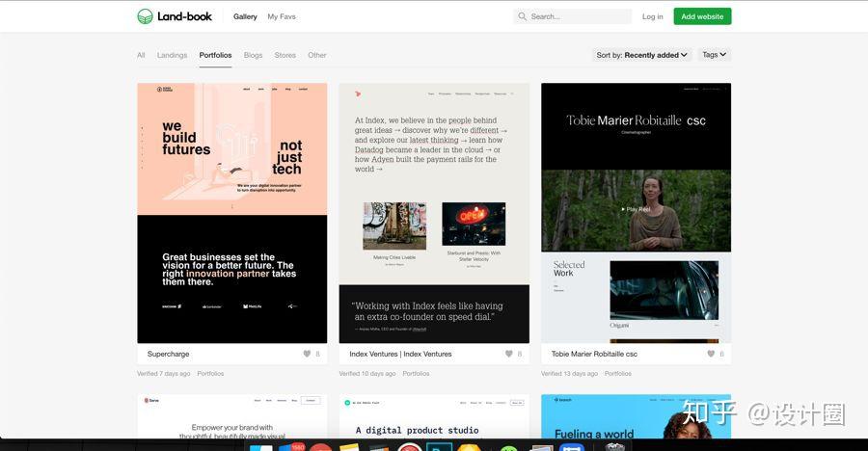Like the Supercharge card with heart icon
The image size is (868, 451).
[x=307, y=354]
